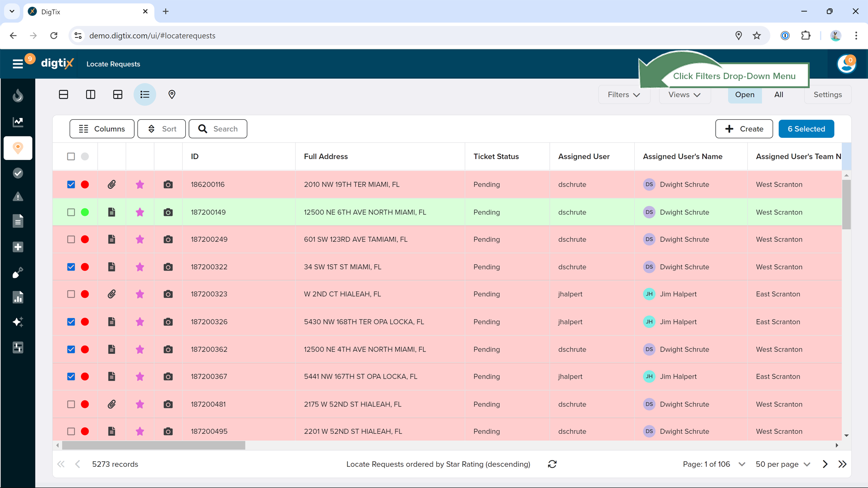Select the list view layout icon
Image resolution: width=868 pixels, height=488 pixels.
[145, 94]
